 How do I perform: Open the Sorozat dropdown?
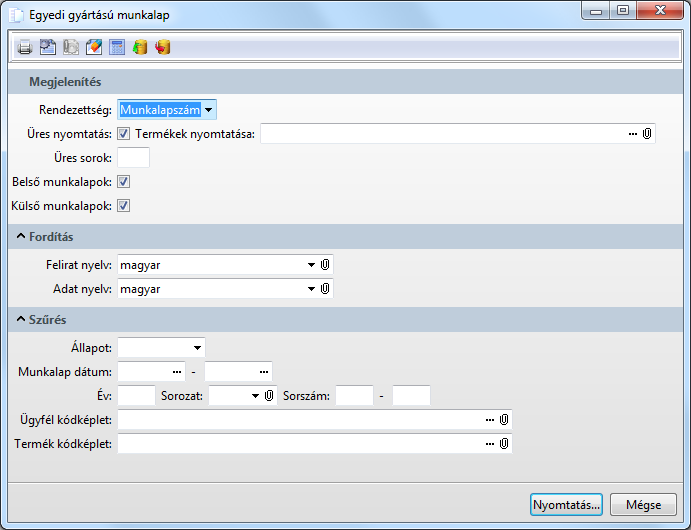coord(255,396)
